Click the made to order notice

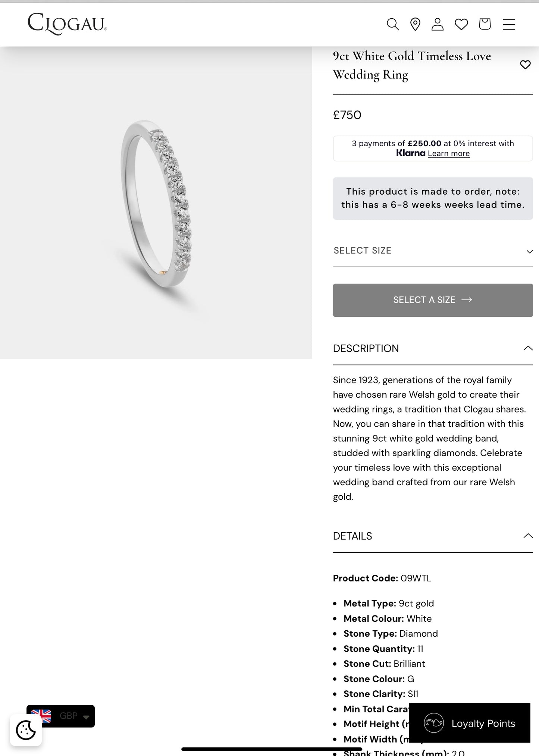pos(433,198)
